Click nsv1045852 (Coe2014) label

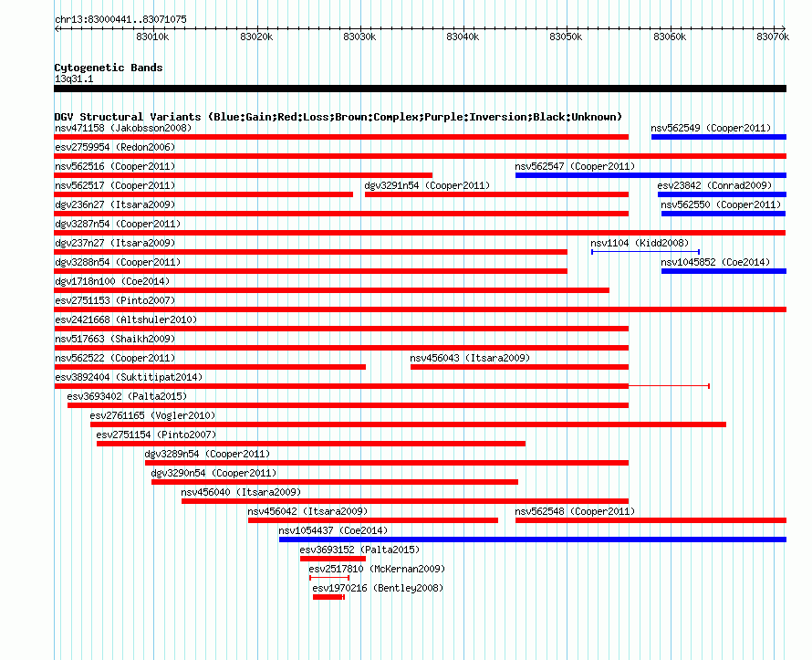tap(715, 262)
